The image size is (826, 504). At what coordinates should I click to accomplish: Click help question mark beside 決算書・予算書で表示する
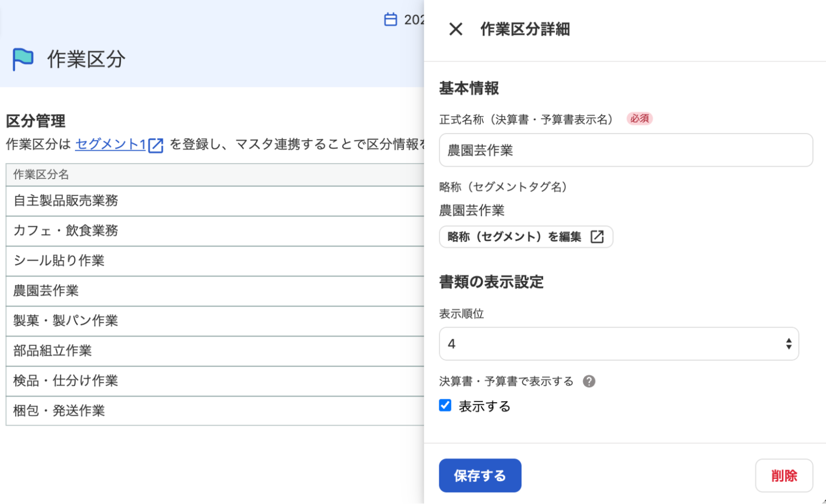click(x=589, y=381)
